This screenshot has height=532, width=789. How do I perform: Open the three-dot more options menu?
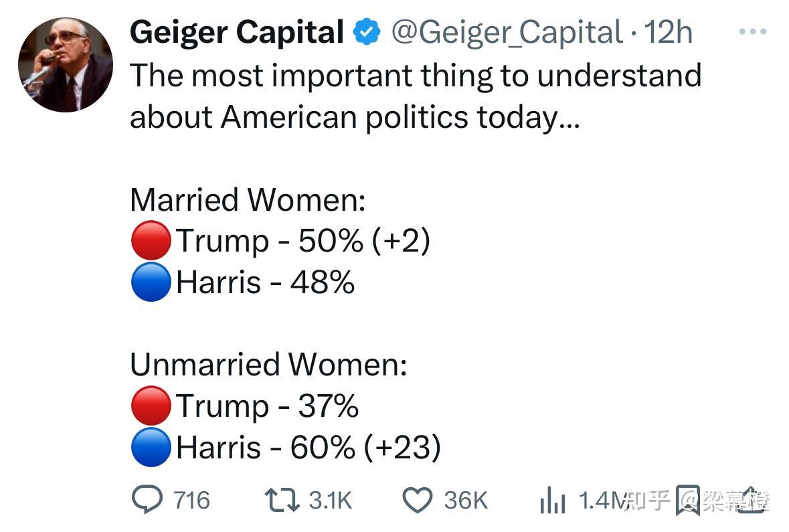point(753,31)
